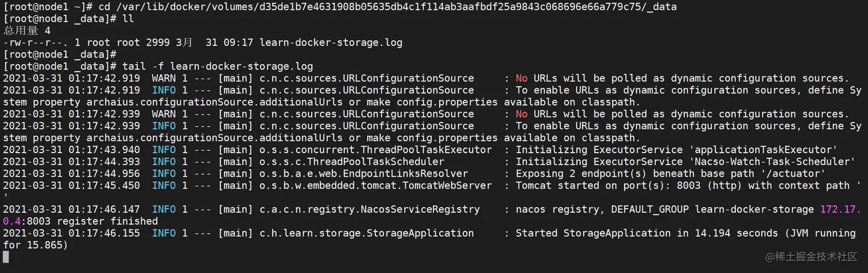Click the magenta 172.17. IP address text
The height and width of the screenshot is (273, 868).
pyautogui.click(x=840, y=209)
